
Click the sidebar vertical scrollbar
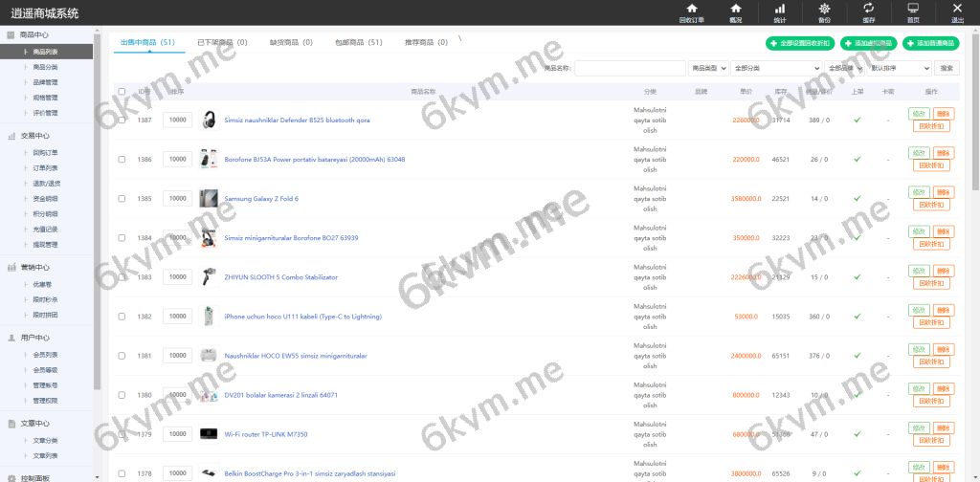[x=97, y=212]
